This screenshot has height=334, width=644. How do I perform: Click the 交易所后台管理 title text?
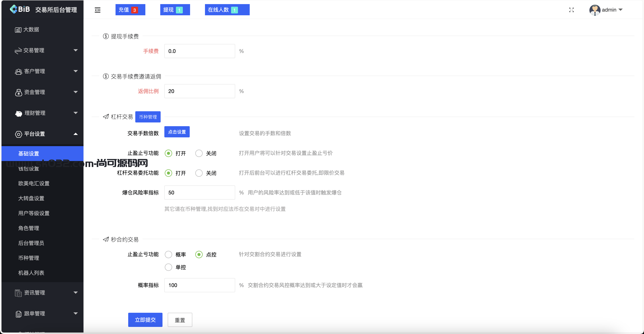56,10
